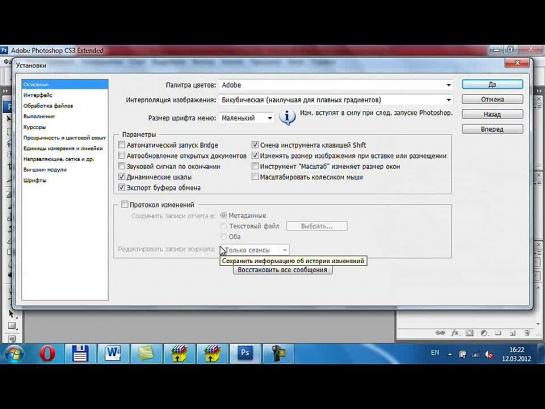The image size is (545, 409).
Task: Enable Протокол изменений checkbox
Action: pyautogui.click(x=124, y=204)
